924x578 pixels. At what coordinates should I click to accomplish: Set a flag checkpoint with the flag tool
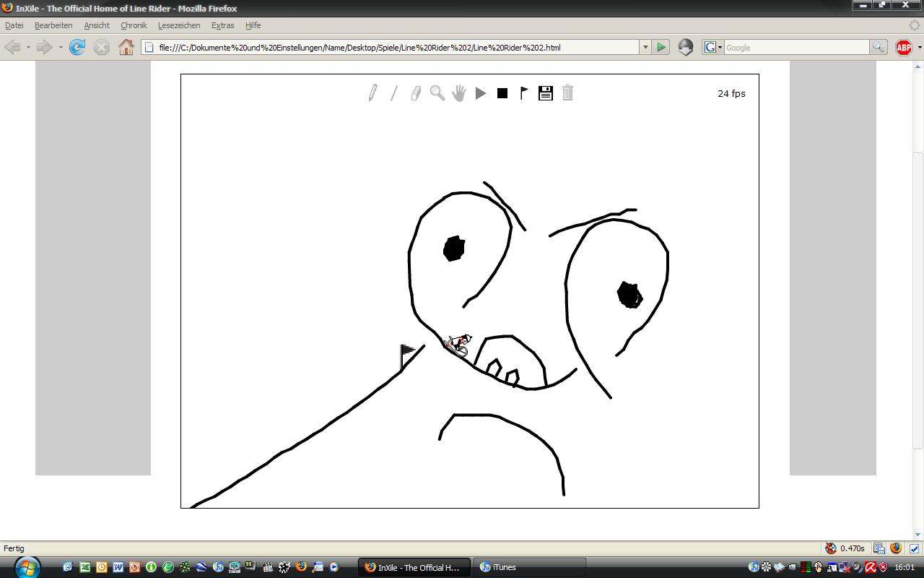coord(524,93)
